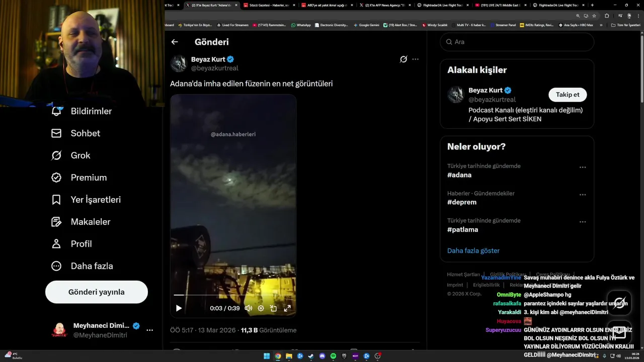Open options menu for #adana trend
The height and width of the screenshot is (362, 644).
(x=583, y=167)
